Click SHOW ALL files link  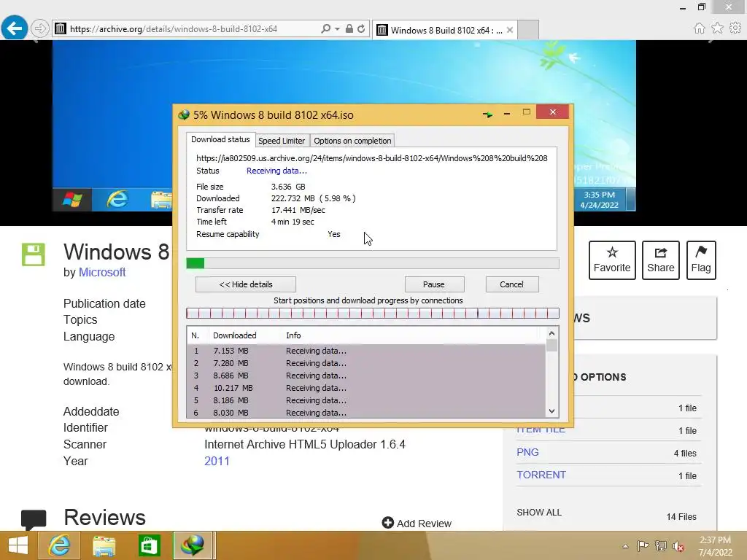(539, 513)
